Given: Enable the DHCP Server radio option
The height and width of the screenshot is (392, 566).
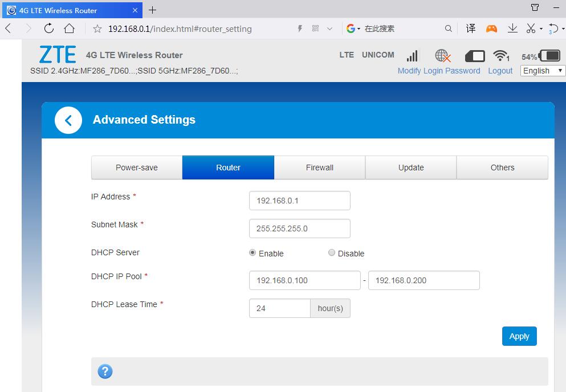Looking at the screenshot, I should (x=253, y=253).
